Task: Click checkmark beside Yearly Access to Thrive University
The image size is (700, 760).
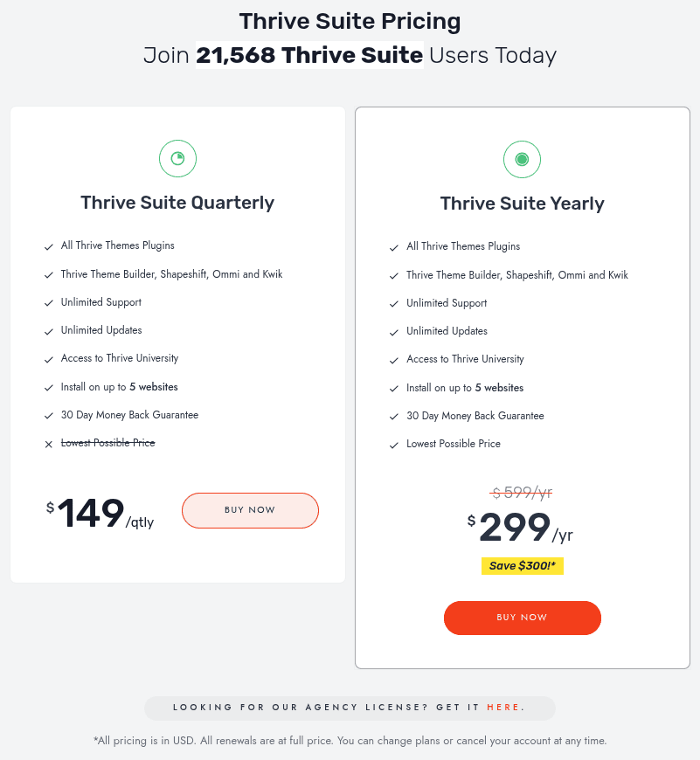Action: tap(394, 360)
